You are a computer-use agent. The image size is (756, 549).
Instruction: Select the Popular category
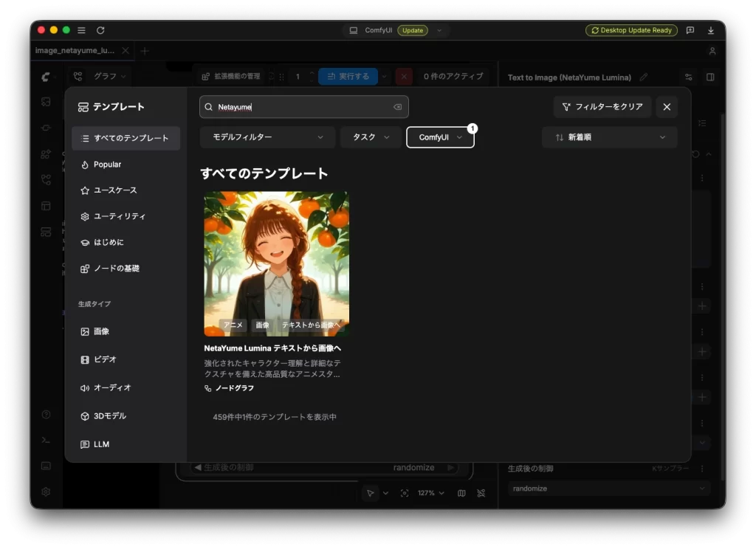pyautogui.click(x=126, y=165)
